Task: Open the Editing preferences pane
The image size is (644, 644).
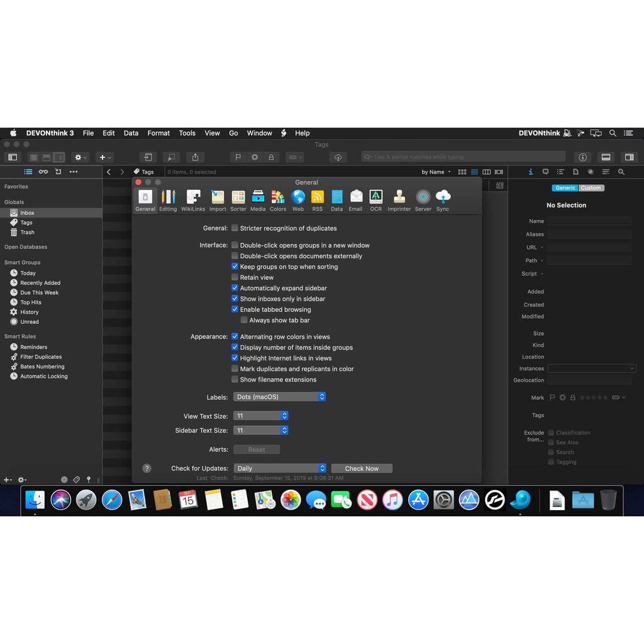Action: click(168, 201)
